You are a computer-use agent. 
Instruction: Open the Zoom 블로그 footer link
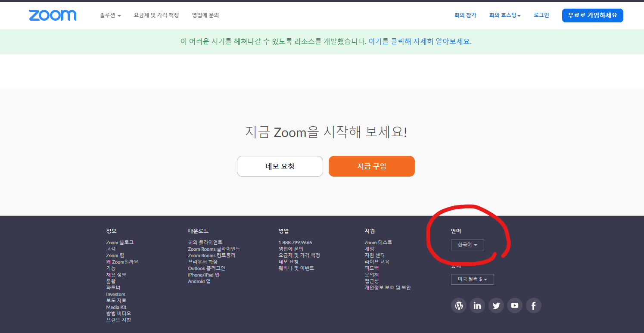[x=120, y=243]
